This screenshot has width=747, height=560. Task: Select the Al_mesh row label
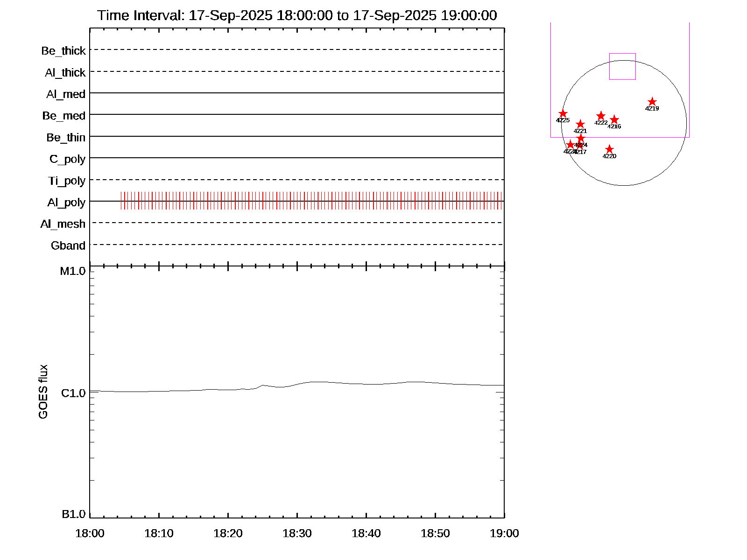63,224
